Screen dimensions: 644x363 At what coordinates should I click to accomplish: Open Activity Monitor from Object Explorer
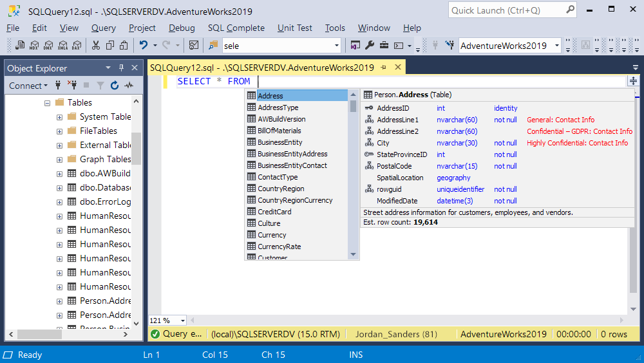[129, 85]
